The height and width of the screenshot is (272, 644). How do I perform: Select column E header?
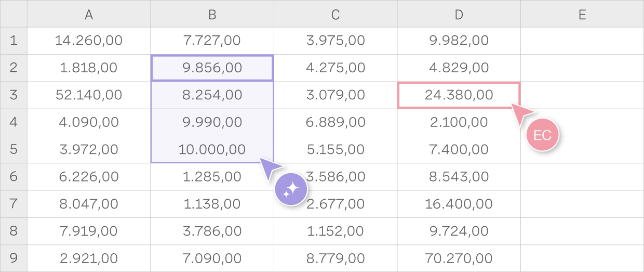[582, 15]
